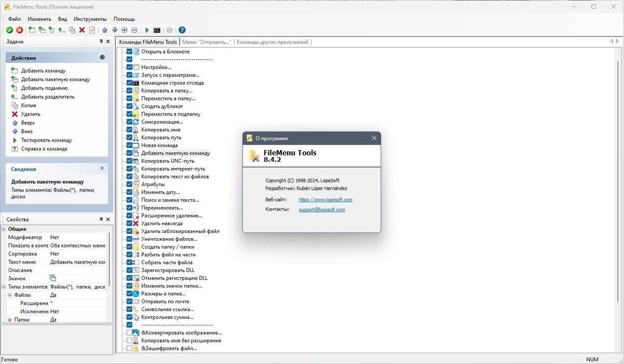Collapse the Типы элементов property group
The height and width of the screenshot is (364, 624).
point(4,287)
